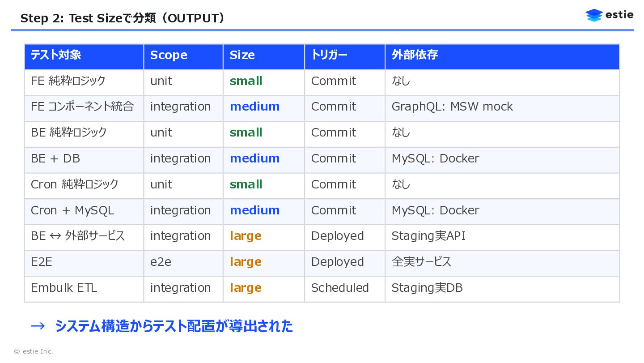Click the 全実サービス cell
This screenshot has height=363, width=644.
(421, 262)
